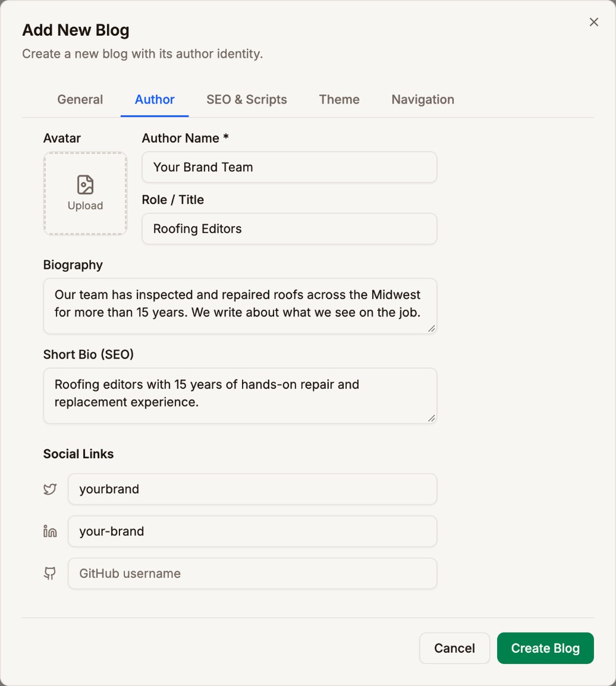This screenshot has width=616, height=686.
Task: Click the 'Create a new blog with its author identity.' subtitle
Action: coord(143,54)
